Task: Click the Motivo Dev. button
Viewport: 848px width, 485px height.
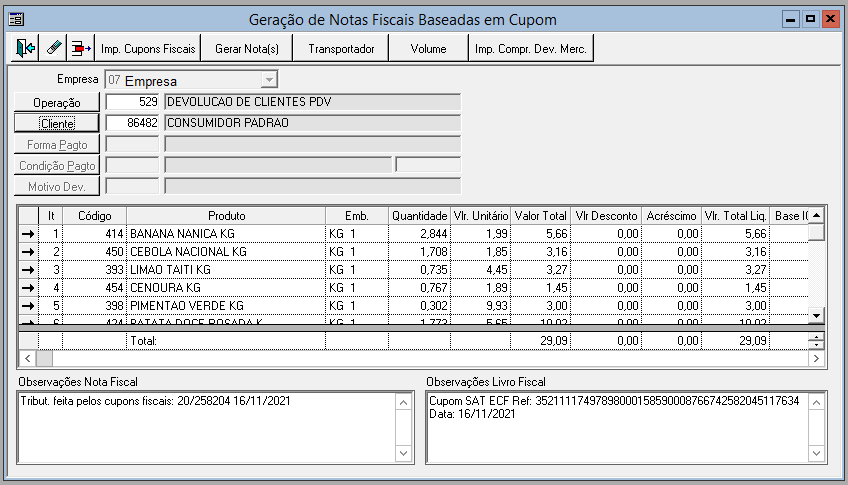Action: pyautogui.click(x=57, y=187)
